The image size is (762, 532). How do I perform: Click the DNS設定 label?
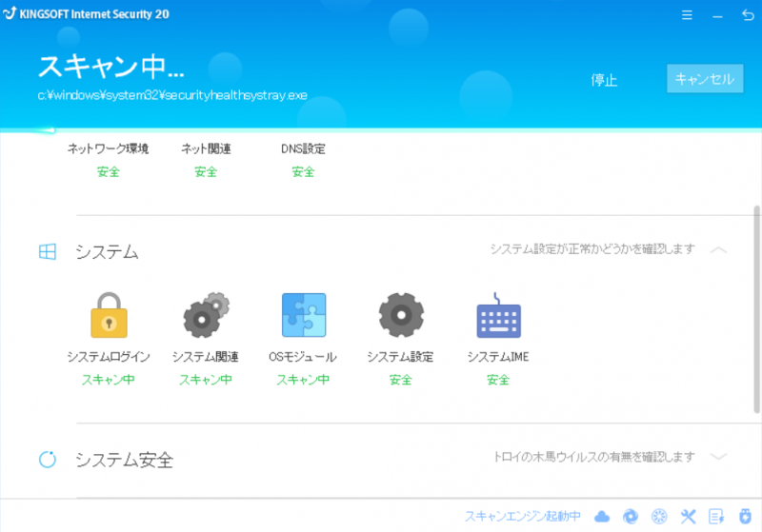point(303,148)
